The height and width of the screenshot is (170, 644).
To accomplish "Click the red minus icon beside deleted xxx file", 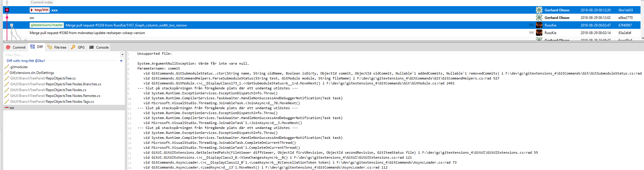I will 7,107.
